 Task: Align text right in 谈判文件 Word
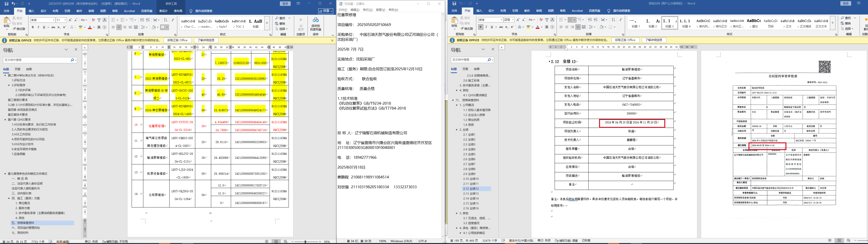pyautogui.click(x=125, y=27)
